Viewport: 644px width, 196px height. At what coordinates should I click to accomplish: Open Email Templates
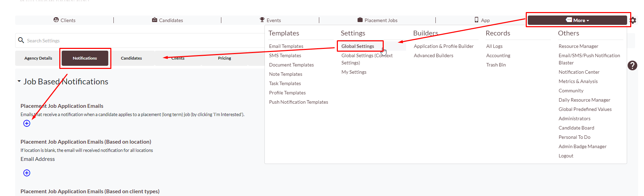[286, 46]
